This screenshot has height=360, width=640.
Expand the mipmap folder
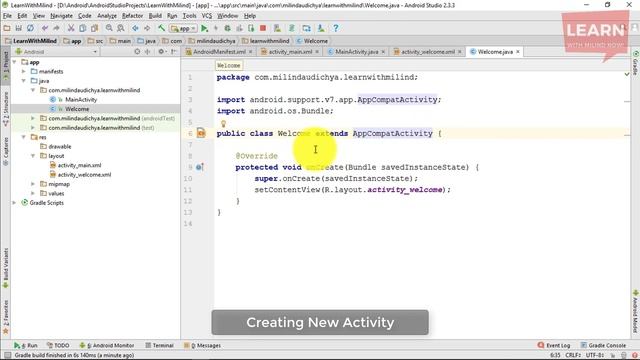click(x=33, y=184)
